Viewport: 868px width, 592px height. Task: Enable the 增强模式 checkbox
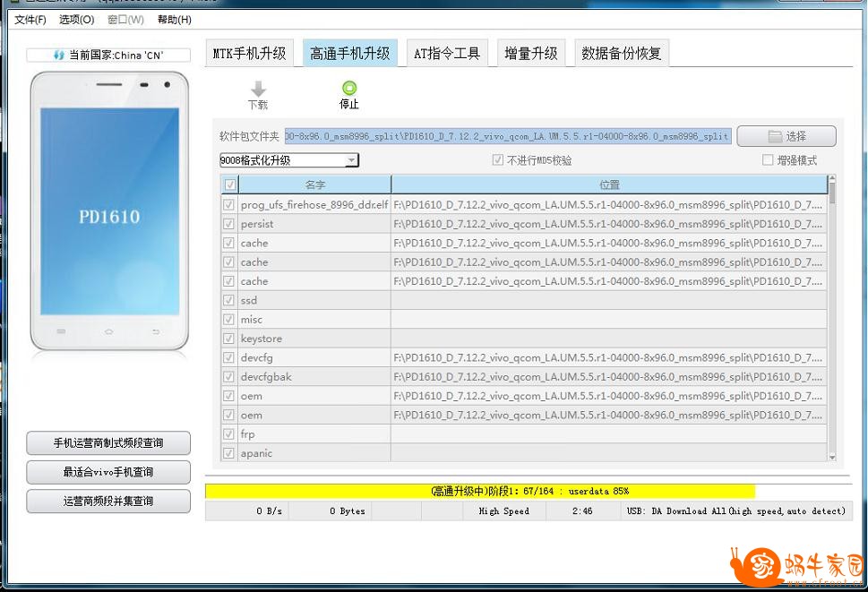point(768,160)
